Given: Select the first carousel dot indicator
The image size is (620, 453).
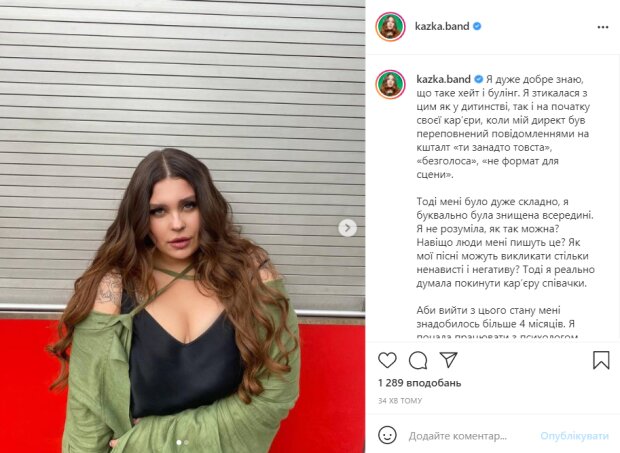Looking at the screenshot, I should click(179, 442).
